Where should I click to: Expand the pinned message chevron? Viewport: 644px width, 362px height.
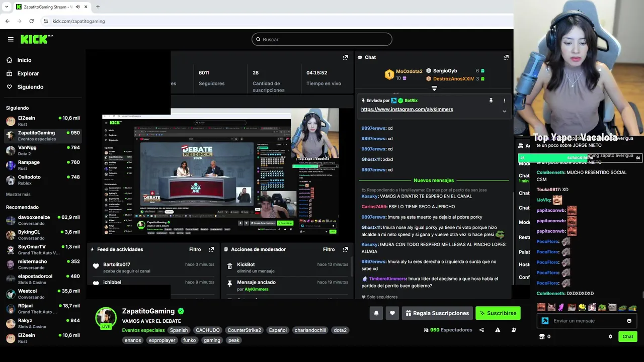[504, 111]
